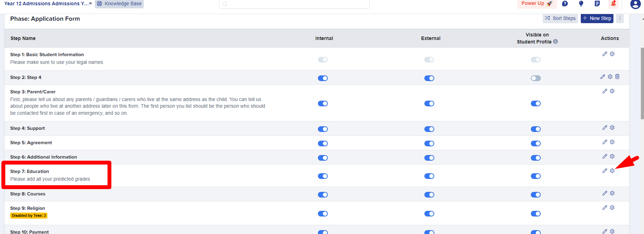This screenshot has width=644, height=234.
Task: Open settings gear for Step 3 Parent/Carer
Action: pyautogui.click(x=612, y=91)
